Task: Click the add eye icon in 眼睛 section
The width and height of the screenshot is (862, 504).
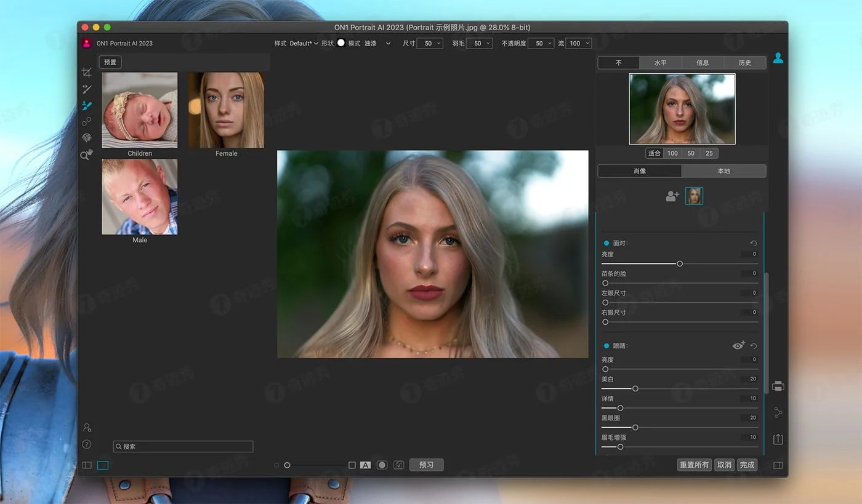Action: [x=738, y=346]
